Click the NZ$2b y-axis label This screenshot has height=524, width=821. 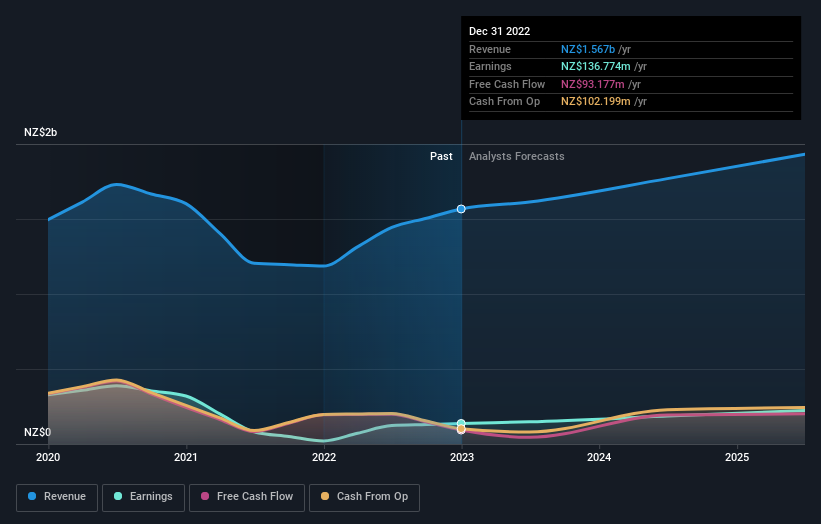(40, 132)
